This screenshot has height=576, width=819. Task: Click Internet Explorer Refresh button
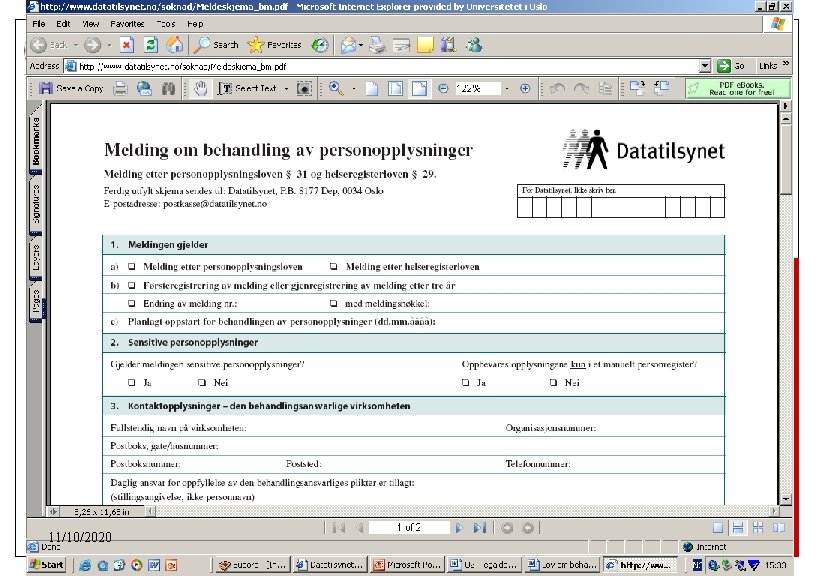click(x=151, y=45)
